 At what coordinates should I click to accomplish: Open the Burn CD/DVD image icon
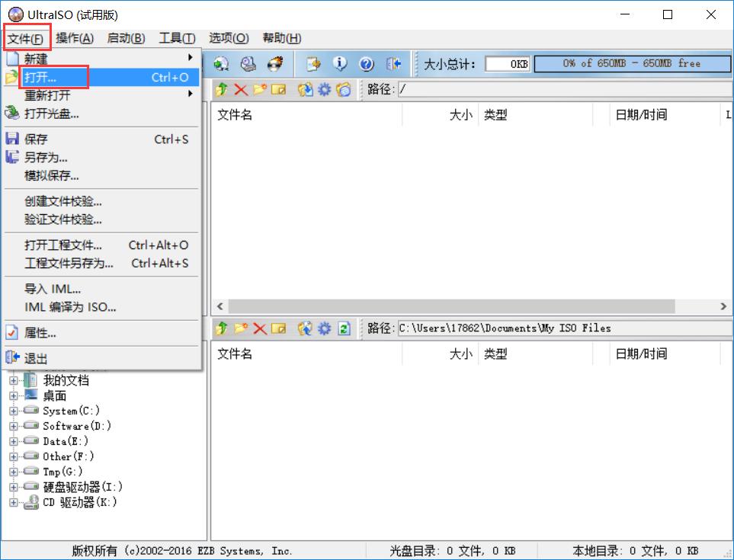click(274, 63)
